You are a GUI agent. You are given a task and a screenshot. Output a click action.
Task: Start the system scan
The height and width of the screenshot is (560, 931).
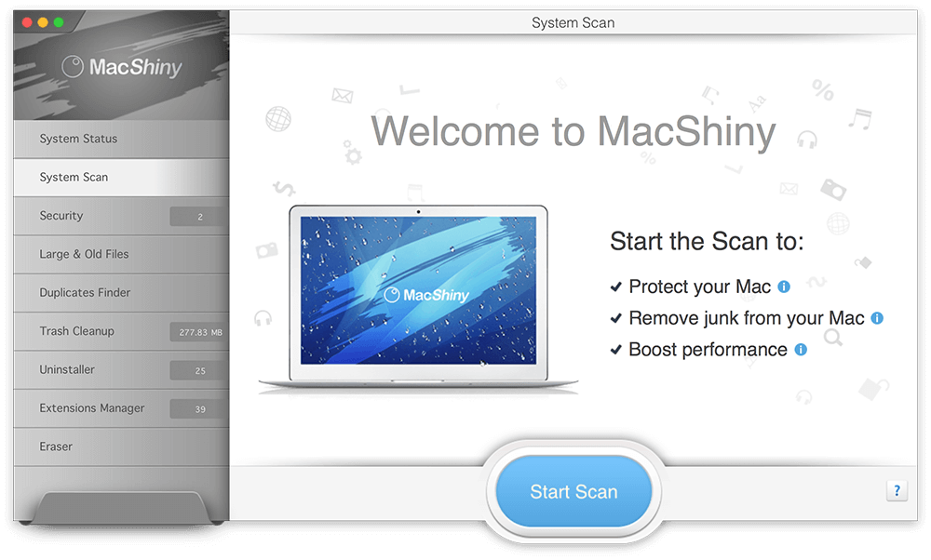tap(573, 491)
